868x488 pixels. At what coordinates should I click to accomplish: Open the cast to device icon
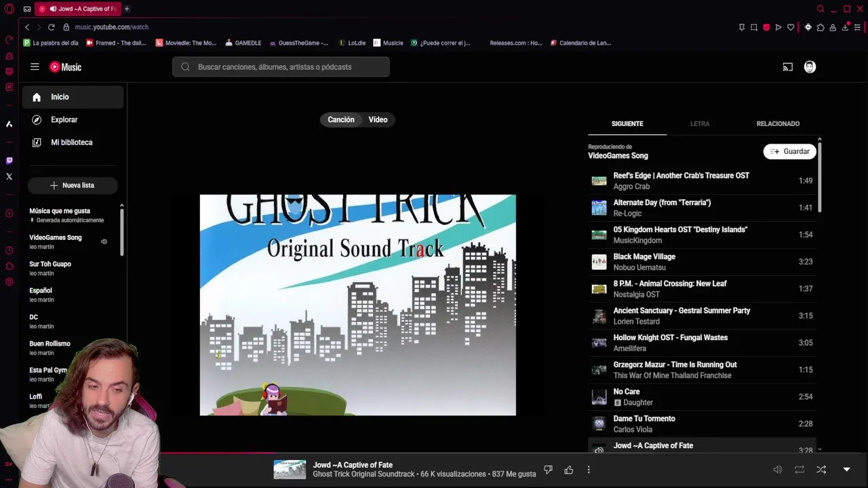pyautogui.click(x=787, y=67)
